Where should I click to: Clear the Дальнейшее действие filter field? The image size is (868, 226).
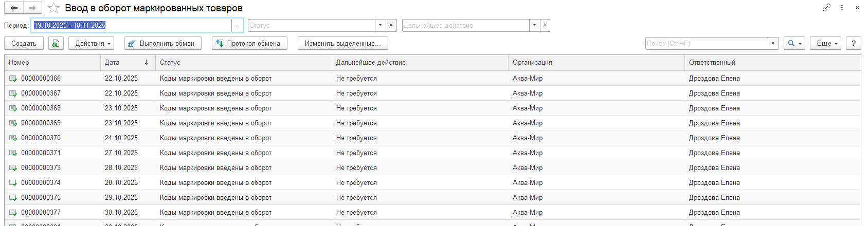click(x=545, y=25)
